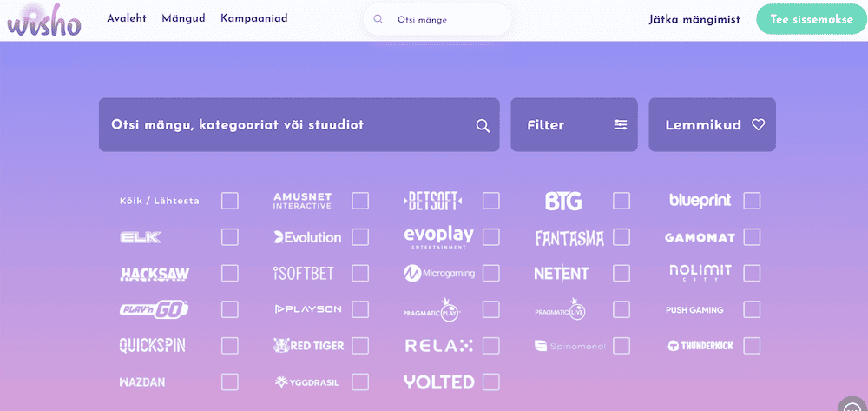The width and height of the screenshot is (868, 411).
Task: Click the Filter sliders icon
Action: point(621,124)
